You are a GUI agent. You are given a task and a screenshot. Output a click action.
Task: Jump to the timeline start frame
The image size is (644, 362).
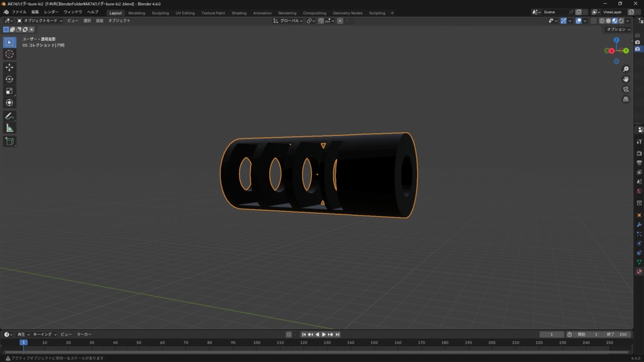[x=304, y=334]
